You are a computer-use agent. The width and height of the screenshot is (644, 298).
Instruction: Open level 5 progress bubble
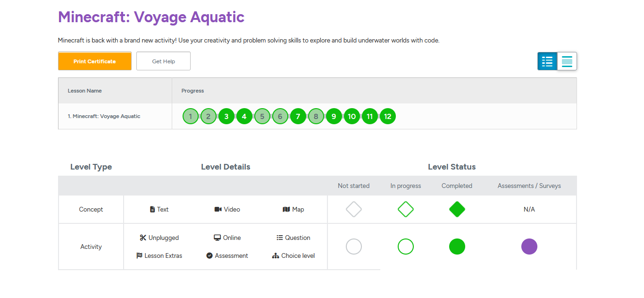tap(262, 116)
